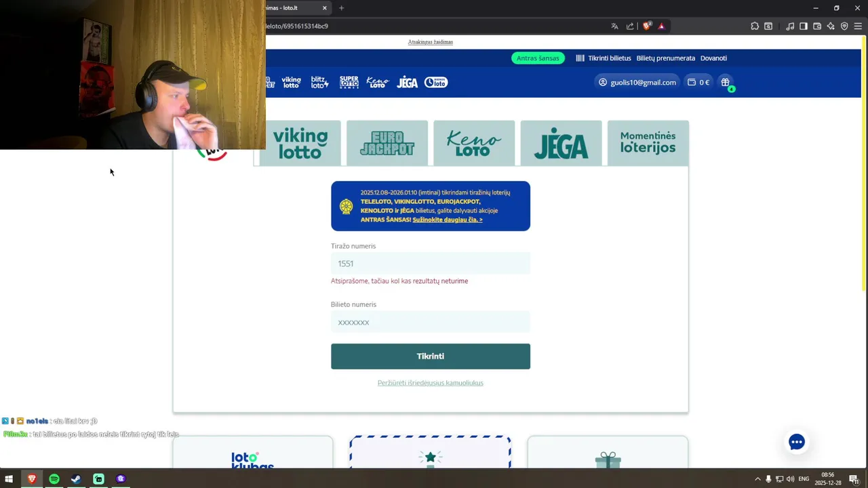Click the JĖGA logo in header
This screenshot has width=868, height=488.
407,82
